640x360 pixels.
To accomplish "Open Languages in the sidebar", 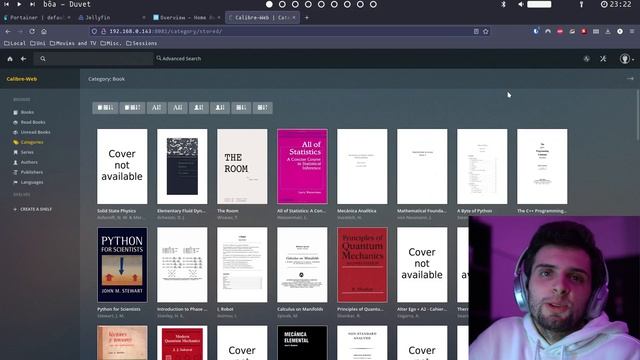I will tap(28, 182).
